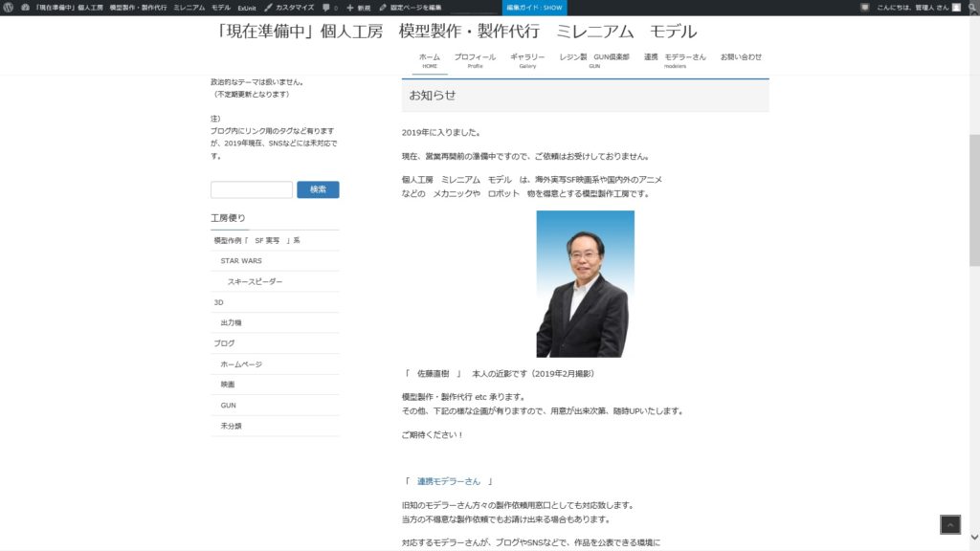Open the admin bar search icon

[972, 8]
